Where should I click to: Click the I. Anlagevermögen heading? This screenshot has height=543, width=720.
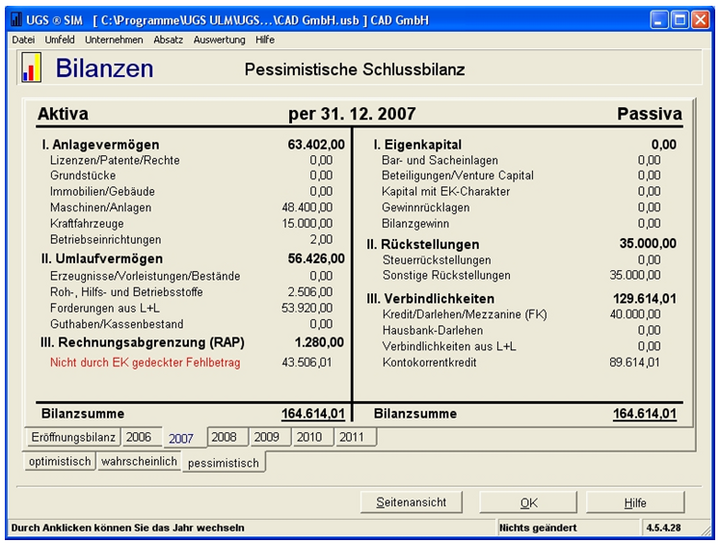(100, 145)
